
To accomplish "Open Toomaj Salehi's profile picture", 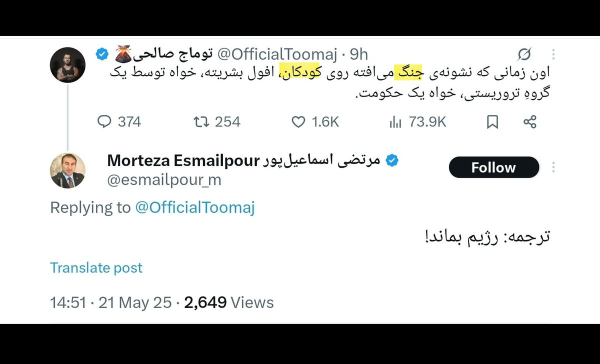I will point(68,65).
